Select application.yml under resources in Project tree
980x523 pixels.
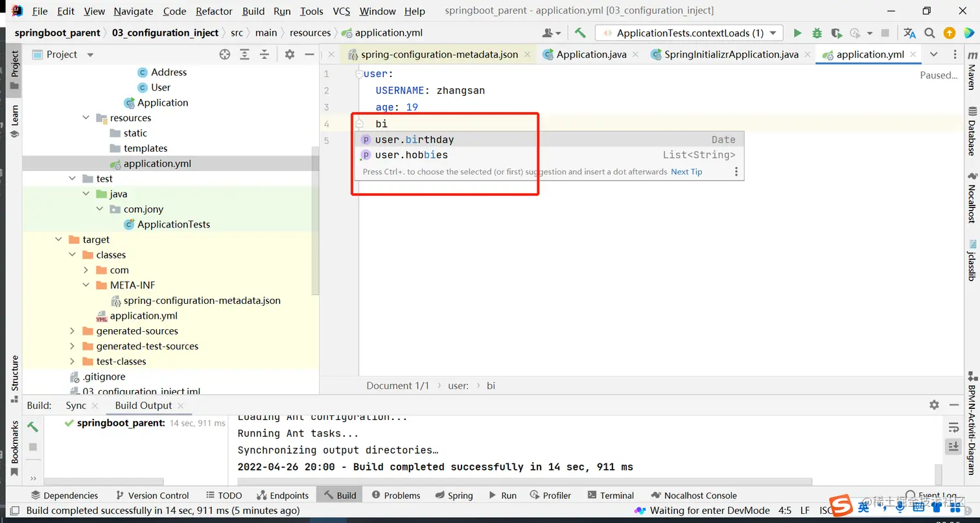[x=157, y=163]
